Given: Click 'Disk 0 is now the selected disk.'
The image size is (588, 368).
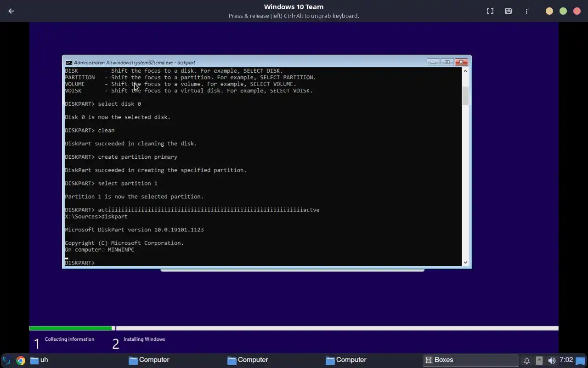Looking at the screenshot, I should click(118, 117).
